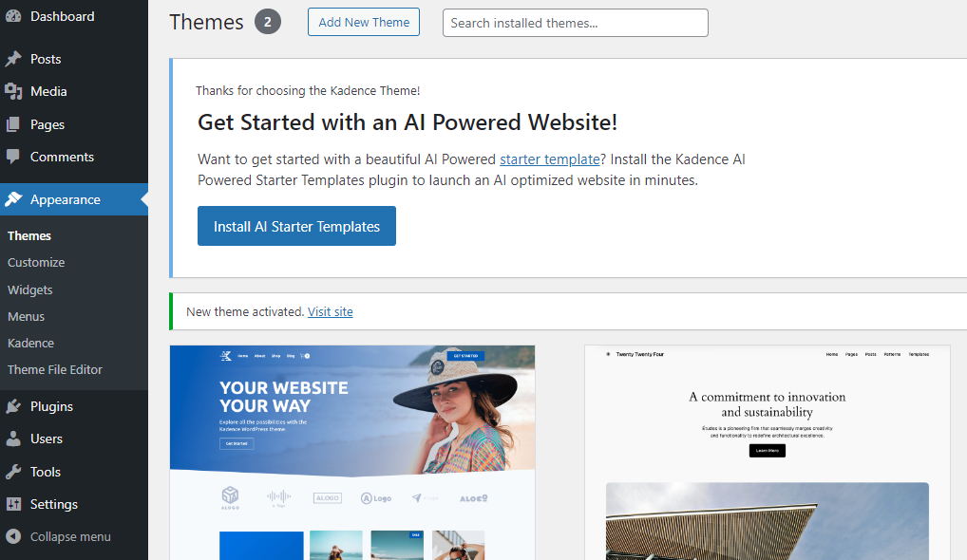Click the Plugins plug icon

click(13, 406)
